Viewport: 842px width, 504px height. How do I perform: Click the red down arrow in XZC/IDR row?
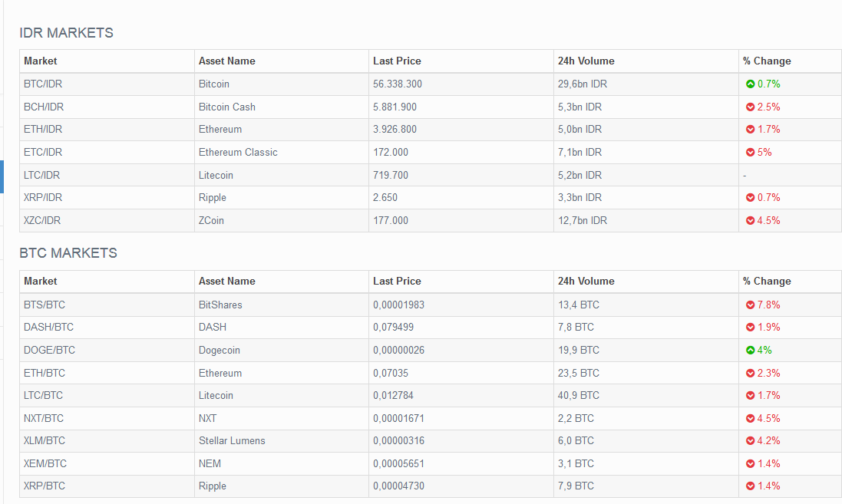point(750,221)
